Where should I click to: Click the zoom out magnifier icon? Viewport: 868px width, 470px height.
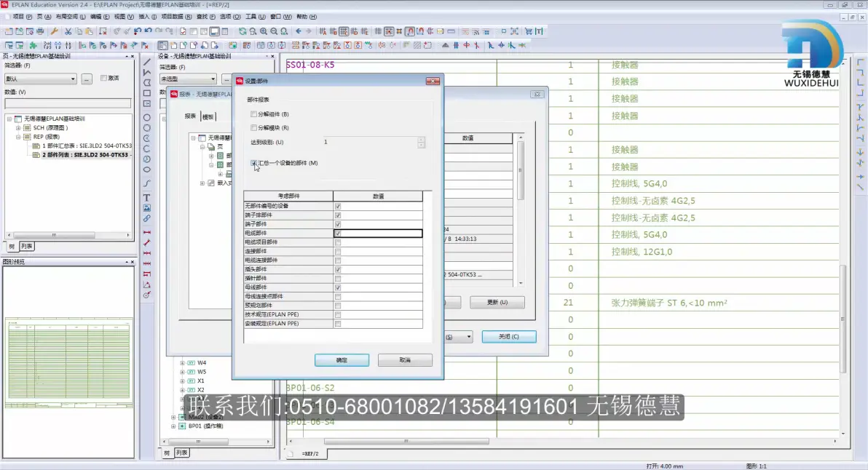coord(274,31)
